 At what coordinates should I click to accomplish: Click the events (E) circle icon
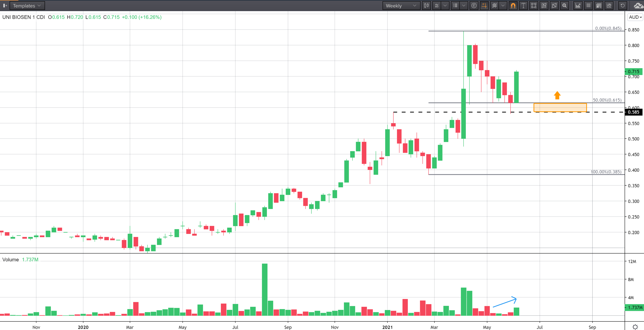[474, 6]
